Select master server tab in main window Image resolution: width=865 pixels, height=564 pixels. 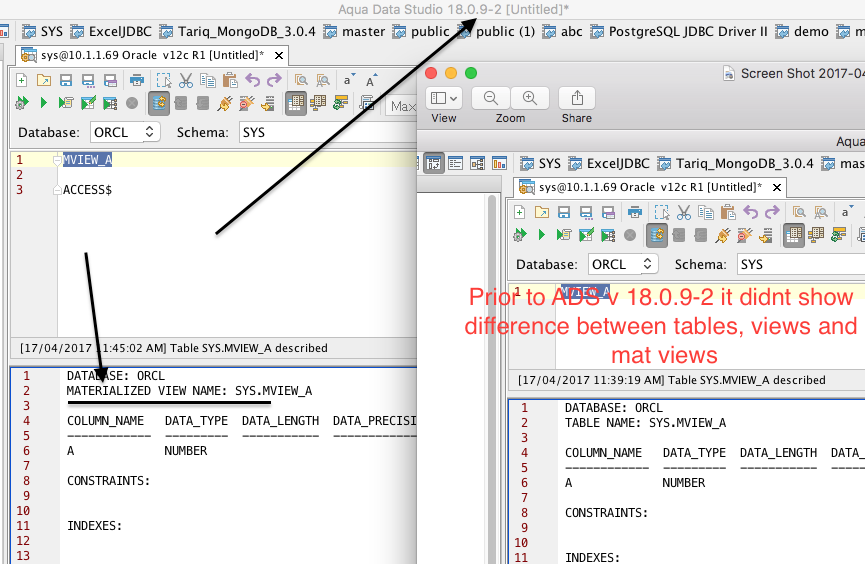354,31
